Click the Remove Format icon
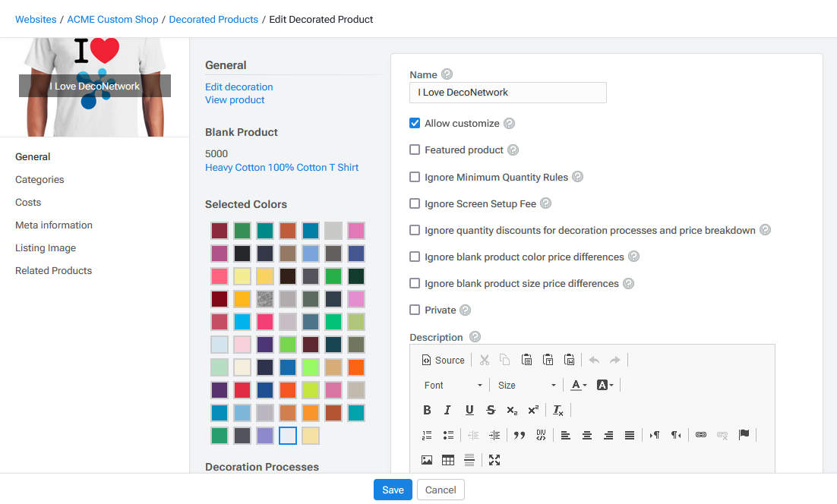837x504 pixels. (557, 410)
